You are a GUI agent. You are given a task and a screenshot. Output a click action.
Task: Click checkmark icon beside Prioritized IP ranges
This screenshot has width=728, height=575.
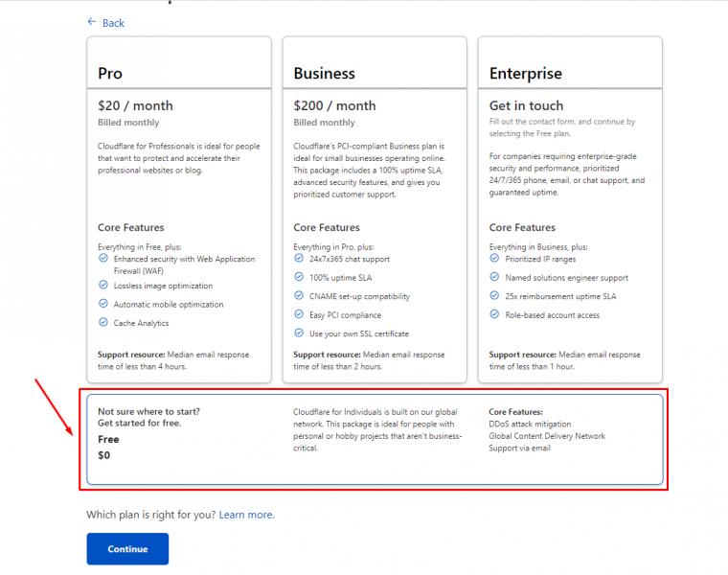tap(494, 258)
